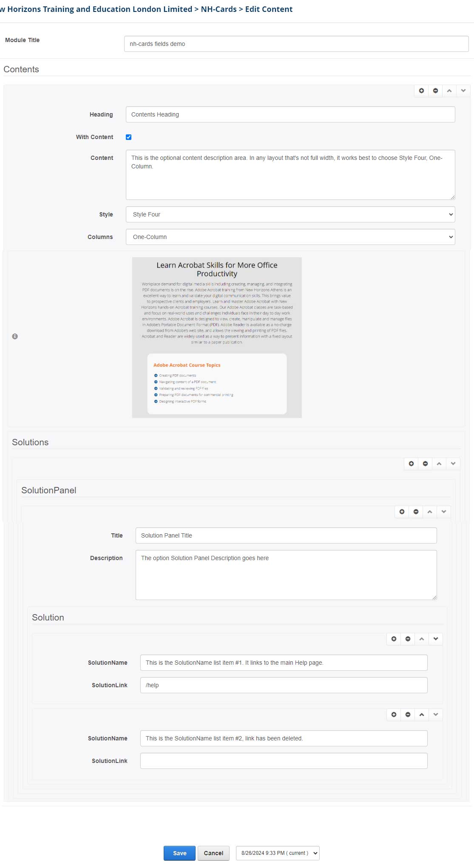Move first Solution item down

435,639
